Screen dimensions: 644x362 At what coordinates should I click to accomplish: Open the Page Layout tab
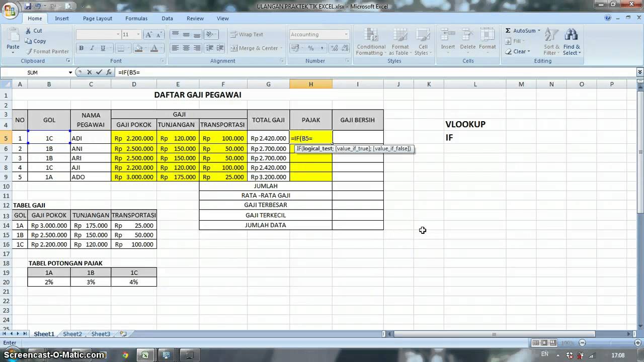(98, 19)
